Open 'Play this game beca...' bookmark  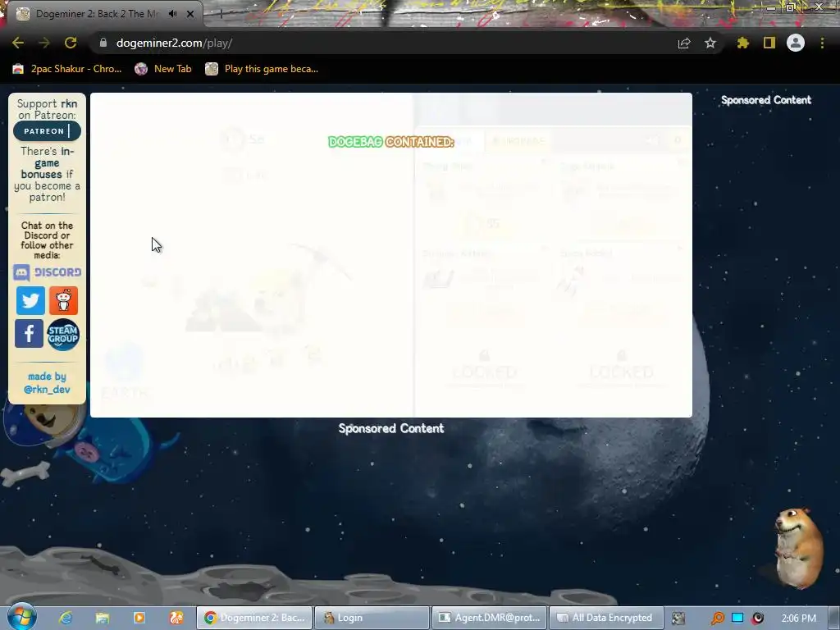pos(262,69)
